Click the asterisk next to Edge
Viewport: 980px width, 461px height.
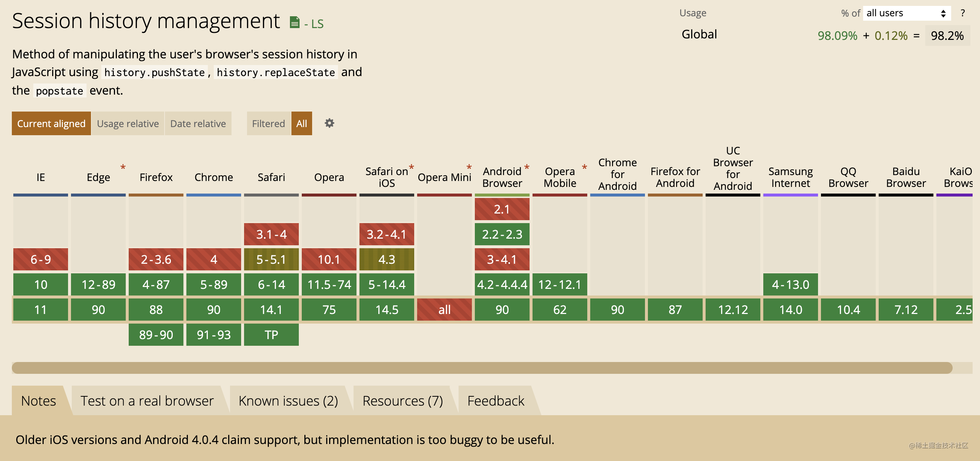[x=123, y=167]
